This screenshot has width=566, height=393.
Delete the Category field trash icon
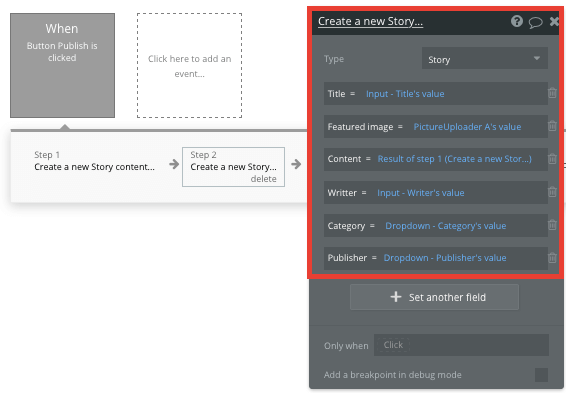pyautogui.click(x=552, y=225)
